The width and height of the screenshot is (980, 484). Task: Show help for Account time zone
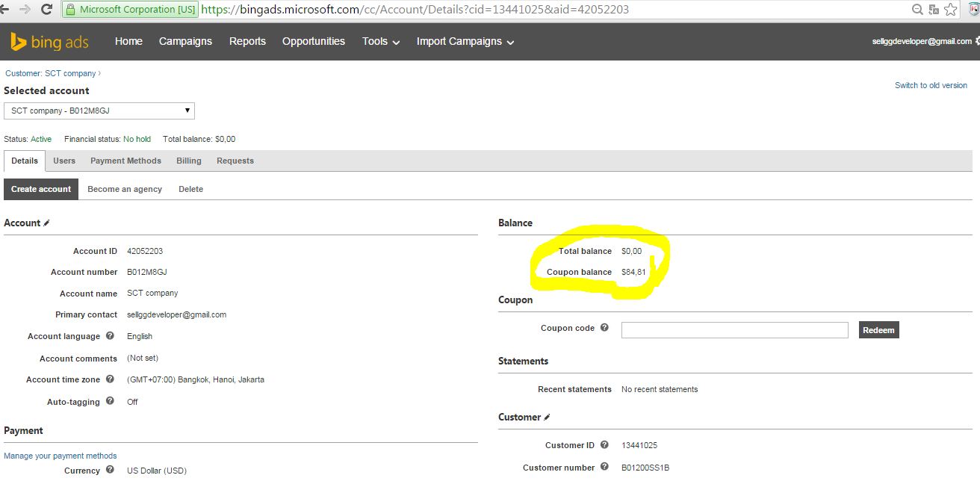(x=110, y=379)
